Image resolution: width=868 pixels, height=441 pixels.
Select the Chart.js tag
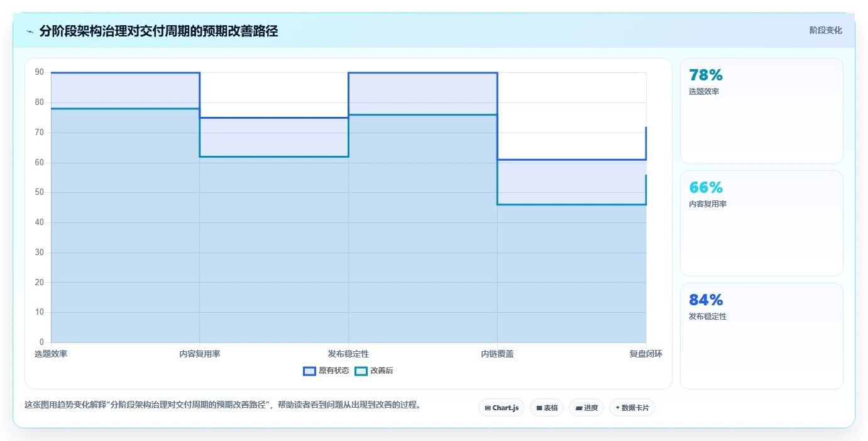(502, 408)
